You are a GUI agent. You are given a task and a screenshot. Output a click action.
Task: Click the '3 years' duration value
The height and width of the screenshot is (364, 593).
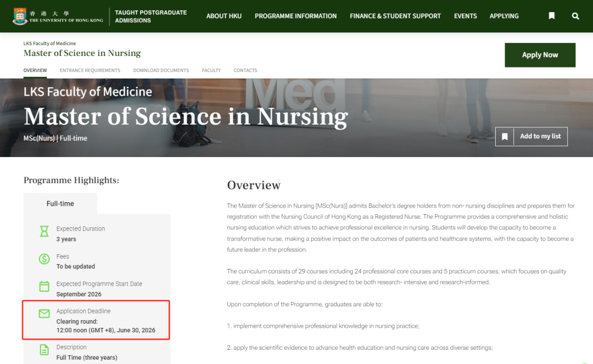(66, 239)
